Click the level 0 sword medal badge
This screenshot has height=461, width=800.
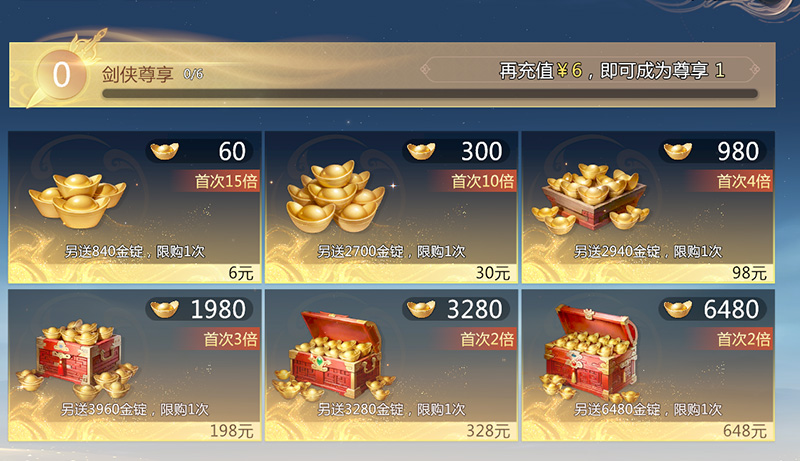[61, 74]
